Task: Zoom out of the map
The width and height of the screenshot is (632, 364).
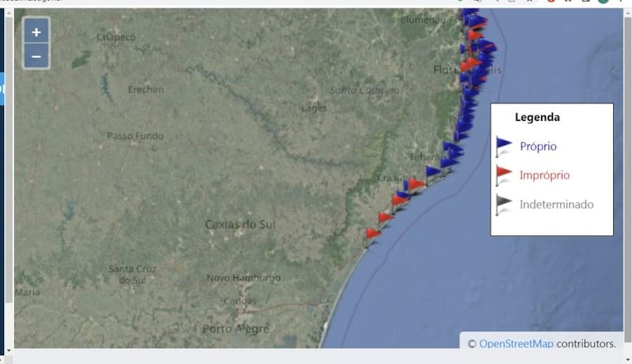Action: click(36, 57)
